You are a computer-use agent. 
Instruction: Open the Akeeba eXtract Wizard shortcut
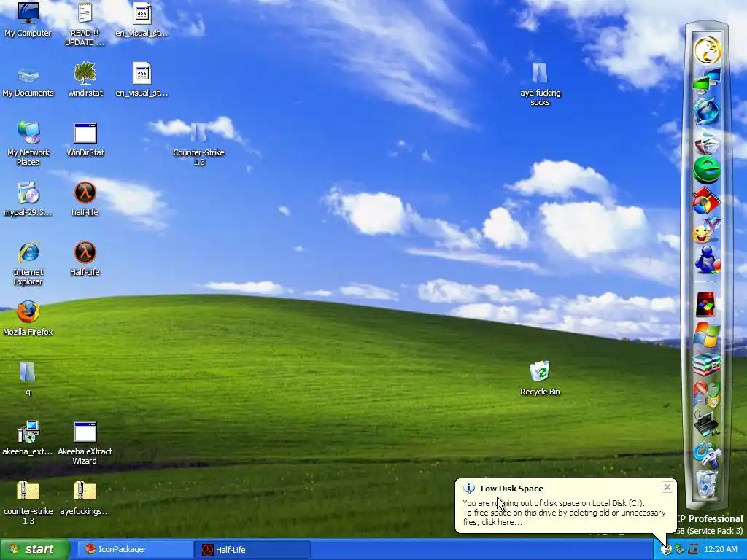(x=85, y=443)
